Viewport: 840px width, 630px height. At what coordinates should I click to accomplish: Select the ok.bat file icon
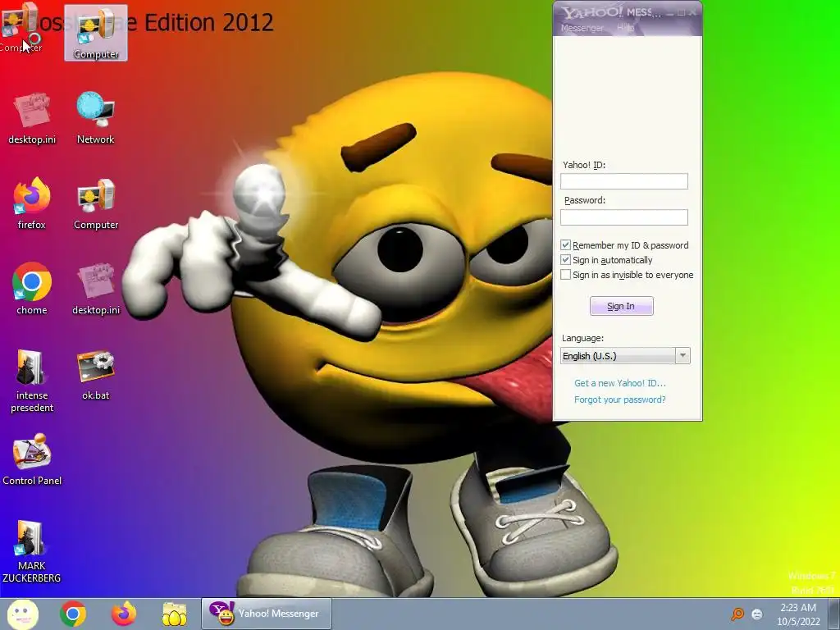95,375
